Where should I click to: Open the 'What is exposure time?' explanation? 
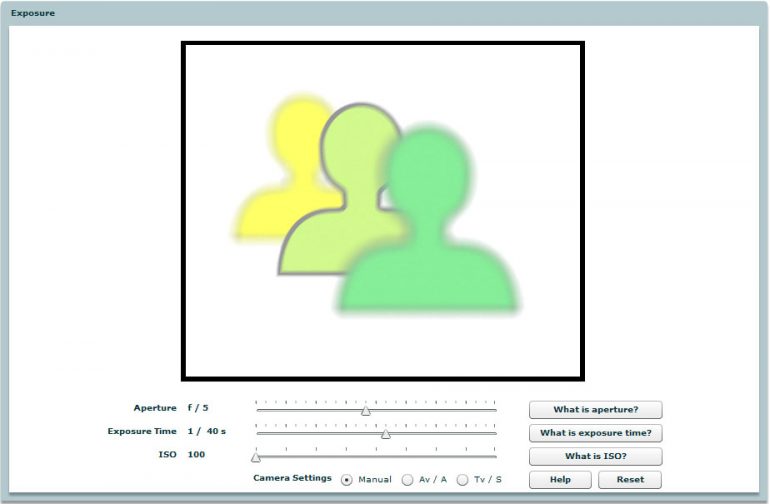tap(595, 433)
